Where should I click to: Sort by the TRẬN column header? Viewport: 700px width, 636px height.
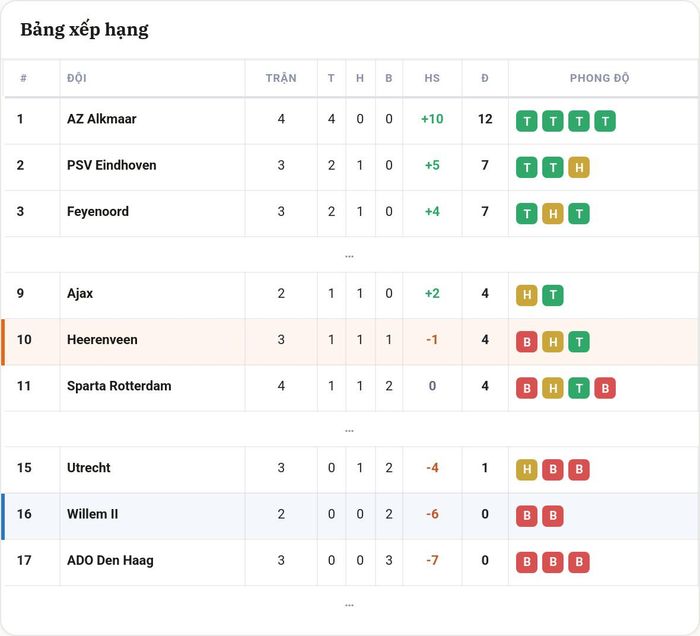point(281,78)
